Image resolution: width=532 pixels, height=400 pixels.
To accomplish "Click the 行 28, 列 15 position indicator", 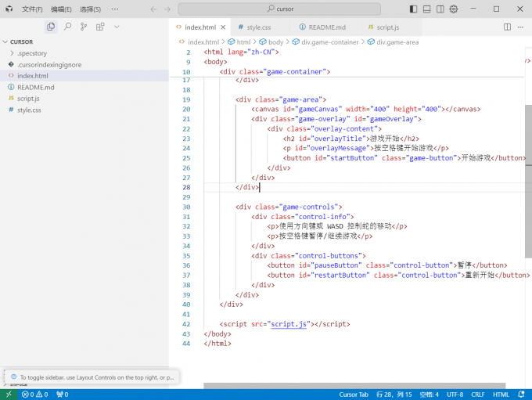I will pos(394,395).
